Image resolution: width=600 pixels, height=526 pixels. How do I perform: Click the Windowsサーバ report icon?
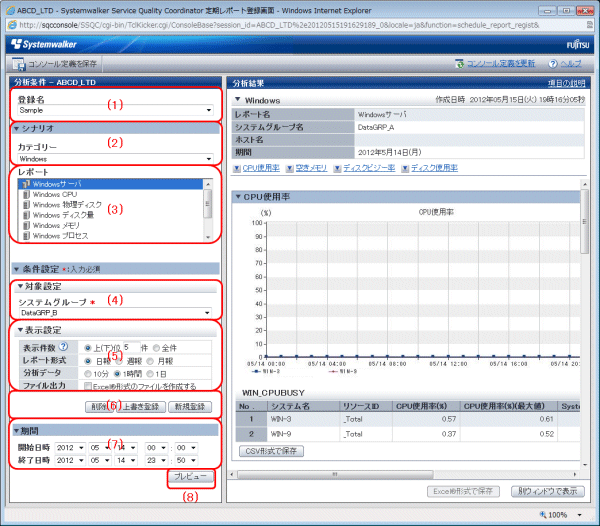tap(26, 184)
